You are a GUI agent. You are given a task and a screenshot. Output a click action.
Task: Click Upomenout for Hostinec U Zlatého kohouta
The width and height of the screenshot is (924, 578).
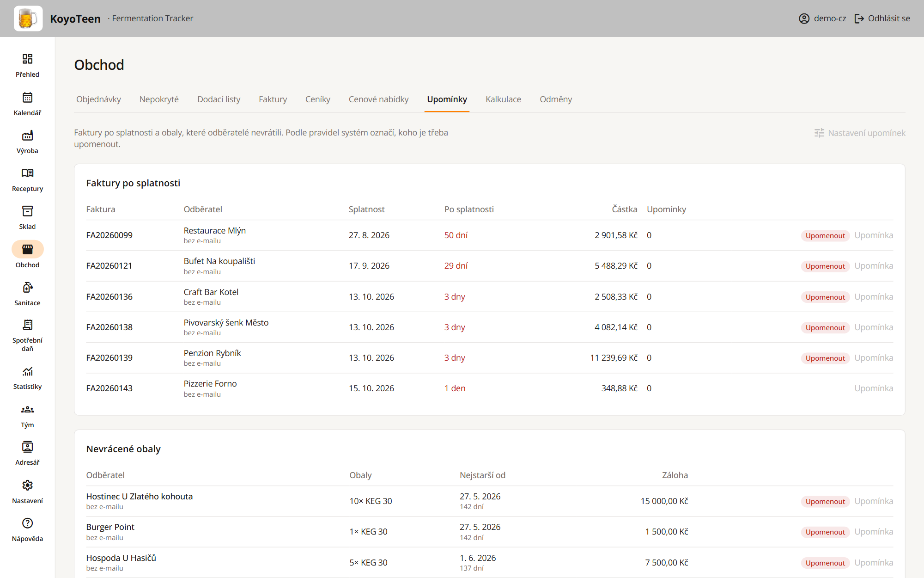click(x=825, y=501)
